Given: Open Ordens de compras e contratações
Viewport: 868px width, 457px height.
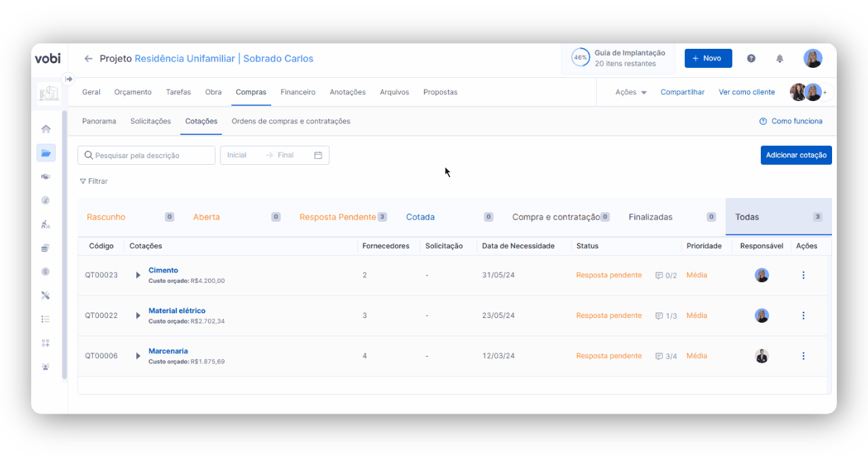Looking at the screenshot, I should [x=291, y=121].
